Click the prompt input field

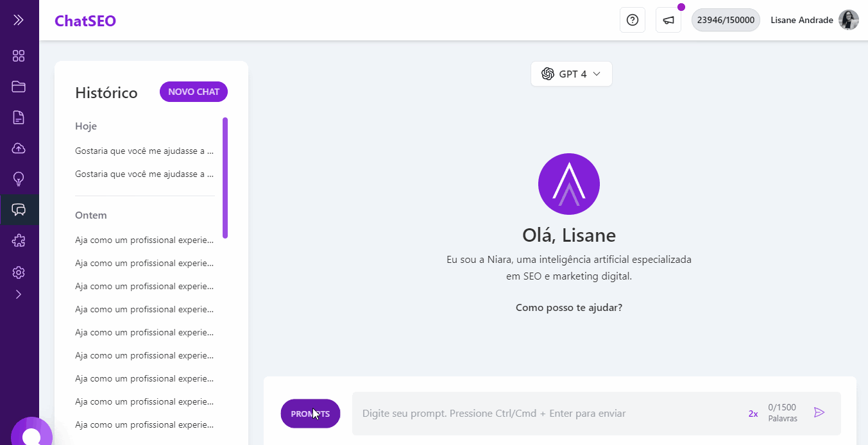pyautogui.click(x=552, y=414)
